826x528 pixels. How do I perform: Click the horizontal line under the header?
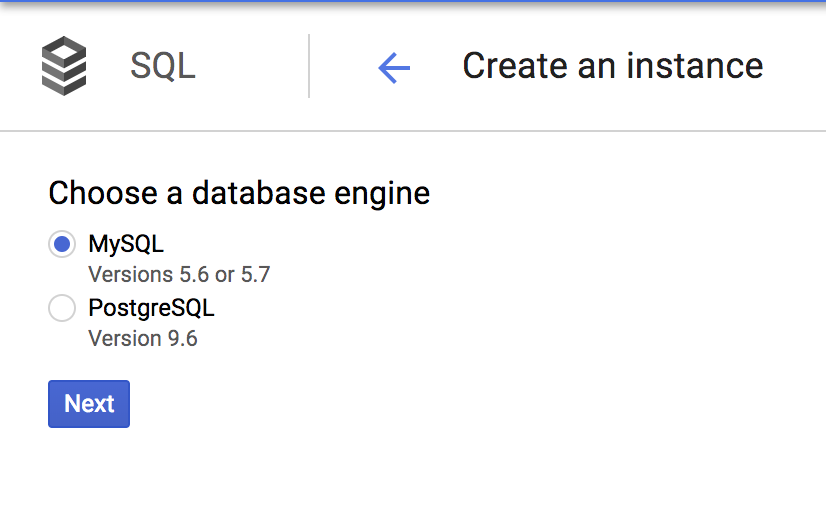coord(413,131)
